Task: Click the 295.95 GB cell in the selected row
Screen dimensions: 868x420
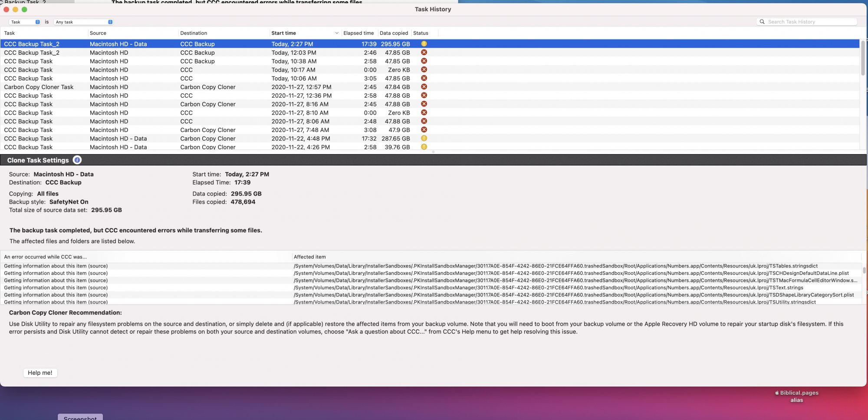Action: pos(395,44)
